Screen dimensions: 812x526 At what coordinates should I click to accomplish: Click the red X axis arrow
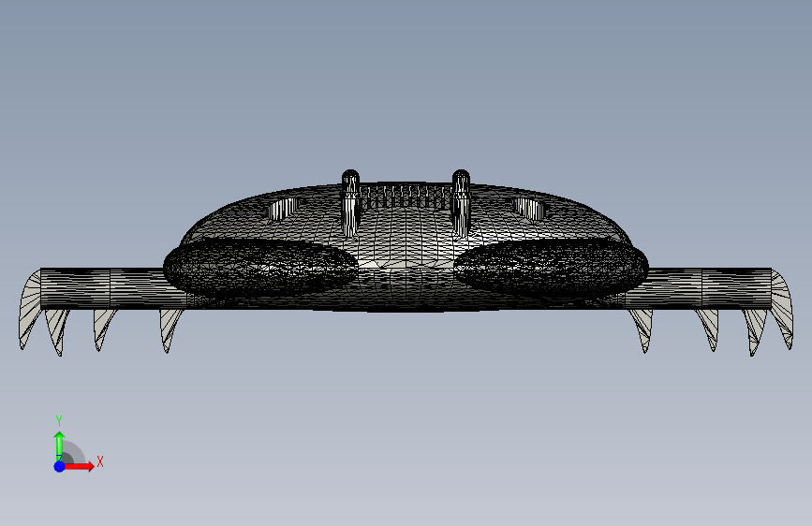coord(79,466)
